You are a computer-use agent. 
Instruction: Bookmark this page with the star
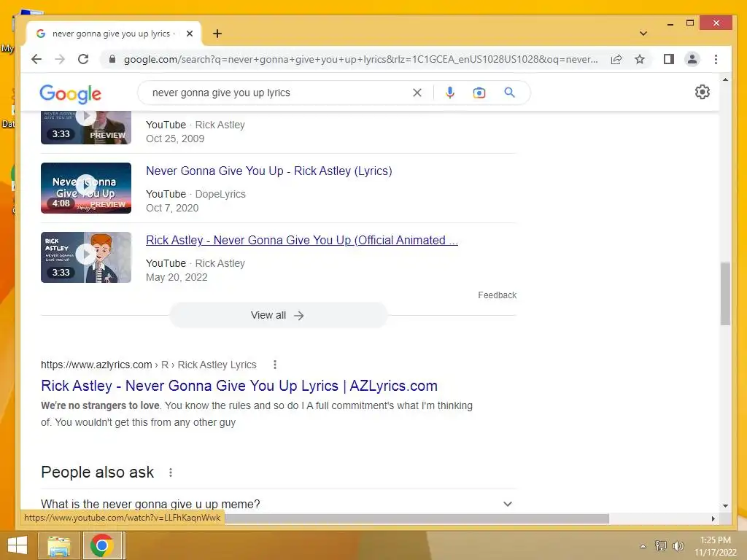click(640, 59)
